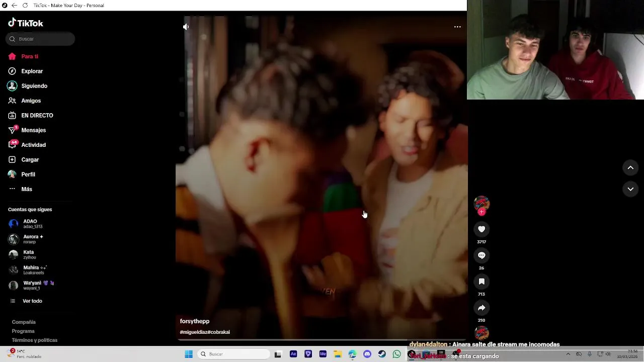Viewport: 644px width, 362px height.
Task: Reload the TikTok page
Action: (25, 5)
